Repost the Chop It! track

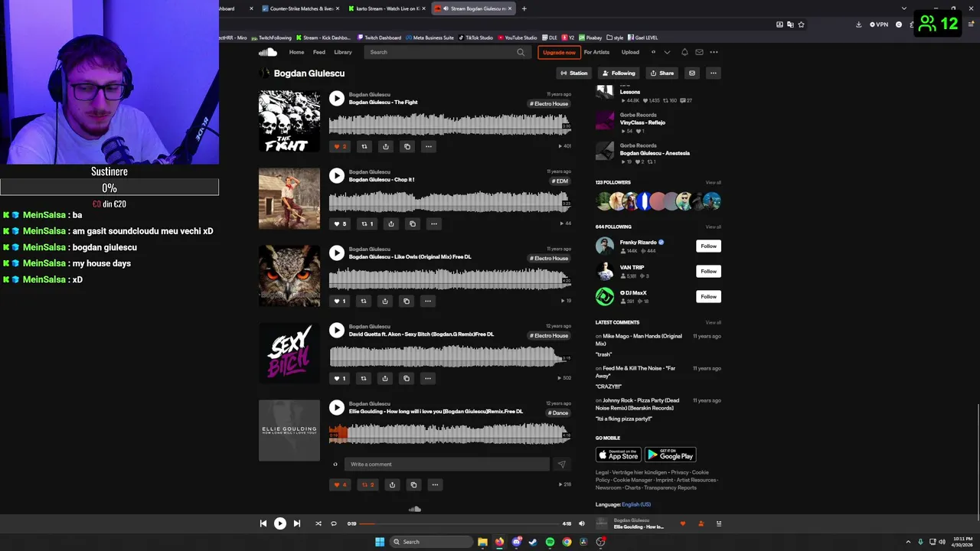(x=367, y=223)
